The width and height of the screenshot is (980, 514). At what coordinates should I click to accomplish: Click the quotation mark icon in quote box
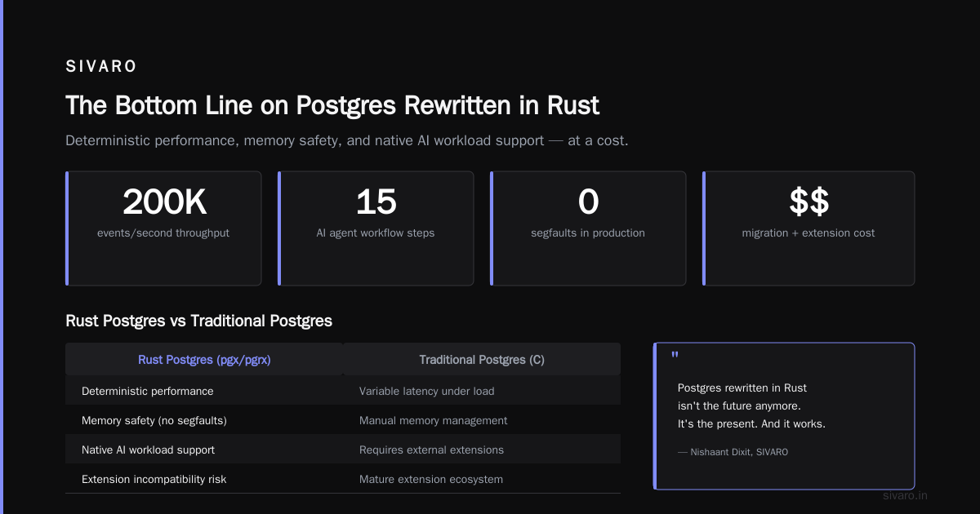coord(675,357)
